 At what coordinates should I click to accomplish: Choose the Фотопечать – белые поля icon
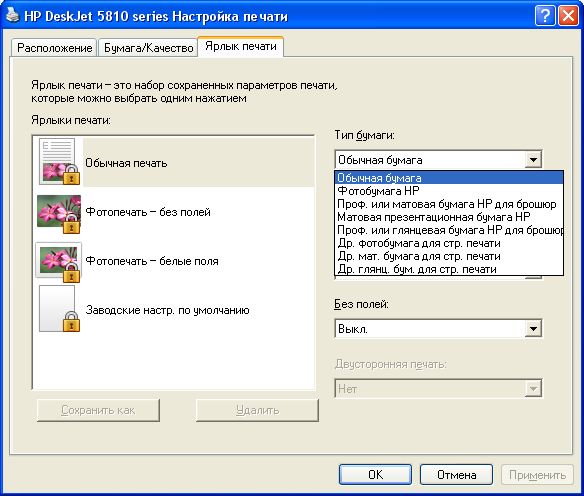pyautogui.click(x=58, y=262)
